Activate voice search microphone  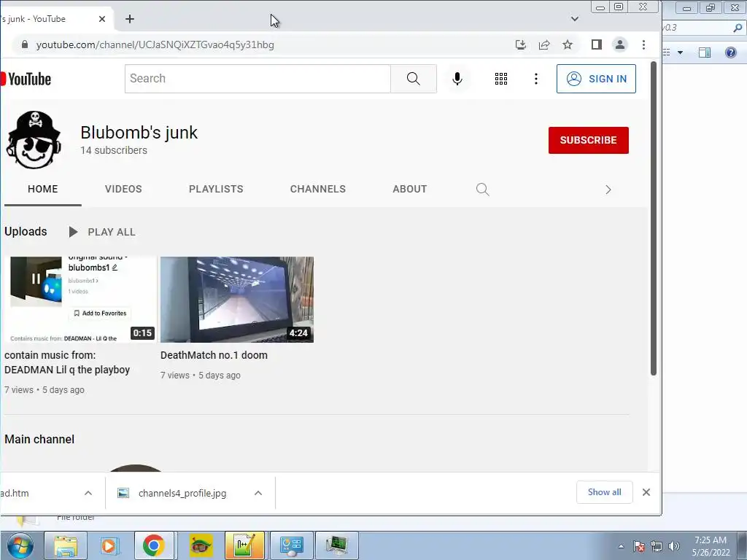457,79
